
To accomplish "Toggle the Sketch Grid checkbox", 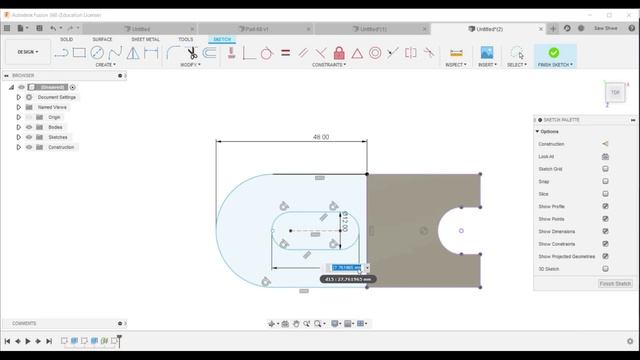I will coord(605,169).
